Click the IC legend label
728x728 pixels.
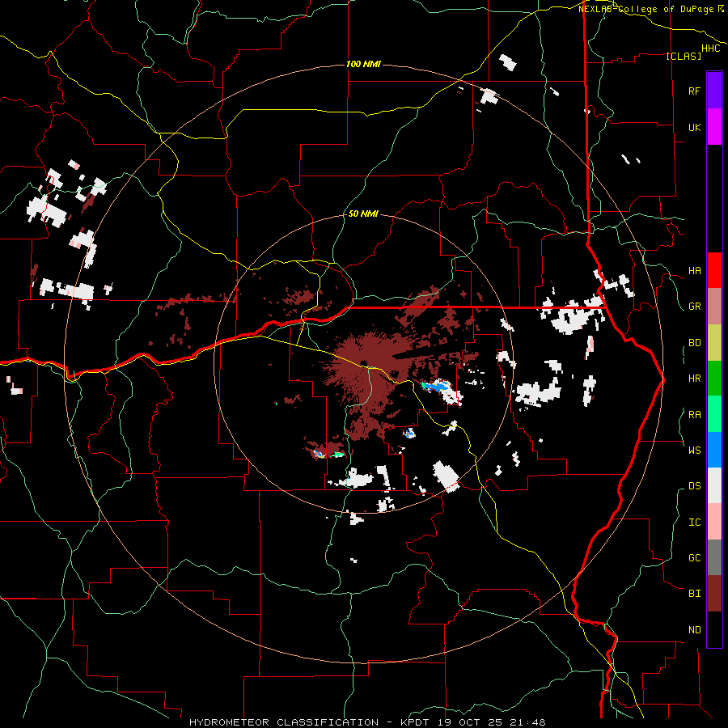tap(694, 522)
